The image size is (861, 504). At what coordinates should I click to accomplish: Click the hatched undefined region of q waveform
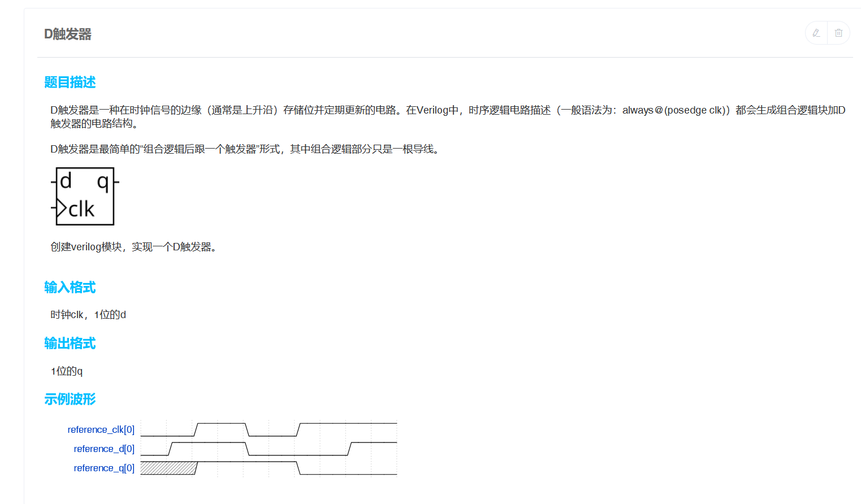(168, 468)
